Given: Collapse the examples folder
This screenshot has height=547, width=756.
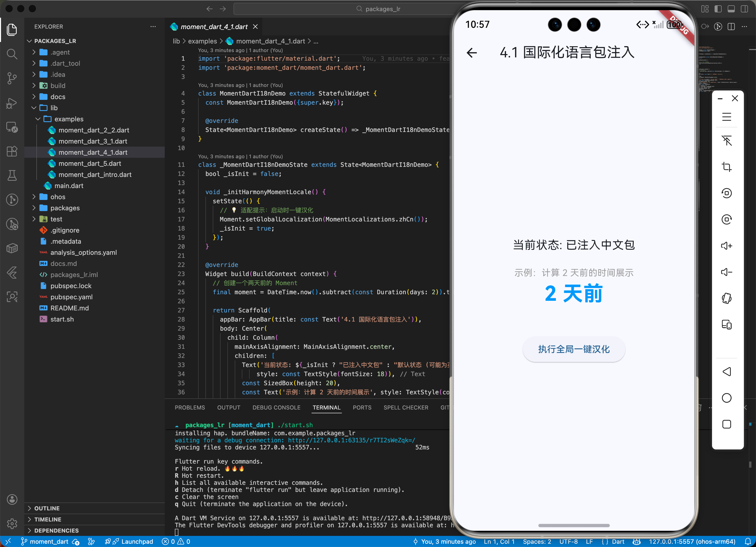Looking at the screenshot, I should pos(69,119).
